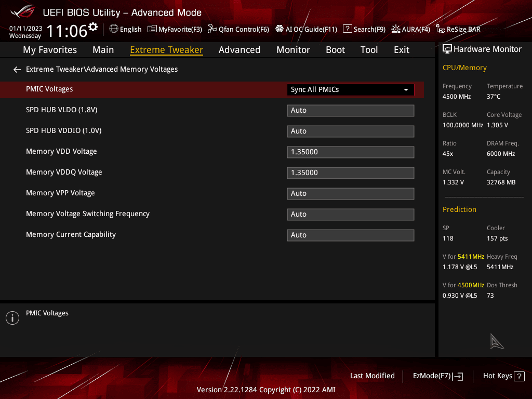532x399 pixels.
Task: Select Memory VDD Voltage label
Action: tap(61, 151)
